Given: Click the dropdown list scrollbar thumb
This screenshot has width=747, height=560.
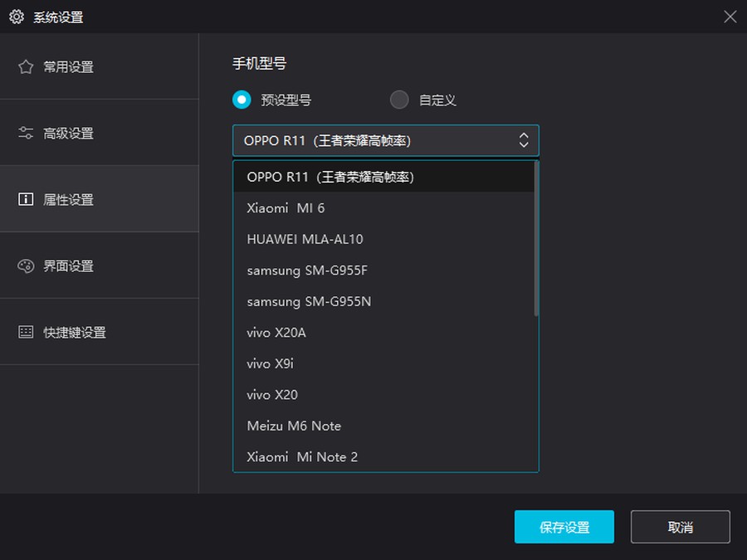Looking at the screenshot, I should pyautogui.click(x=536, y=239).
